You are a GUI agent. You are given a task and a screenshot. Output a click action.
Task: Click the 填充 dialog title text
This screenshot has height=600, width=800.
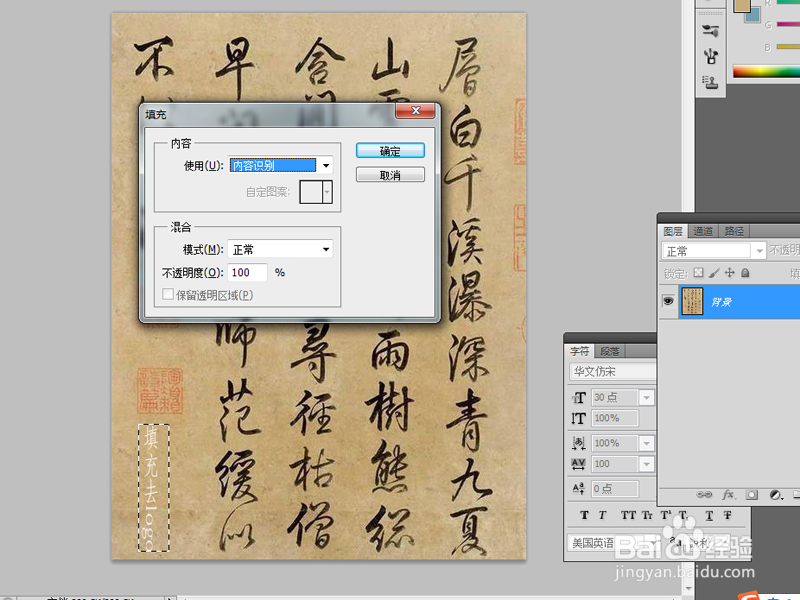pyautogui.click(x=156, y=114)
